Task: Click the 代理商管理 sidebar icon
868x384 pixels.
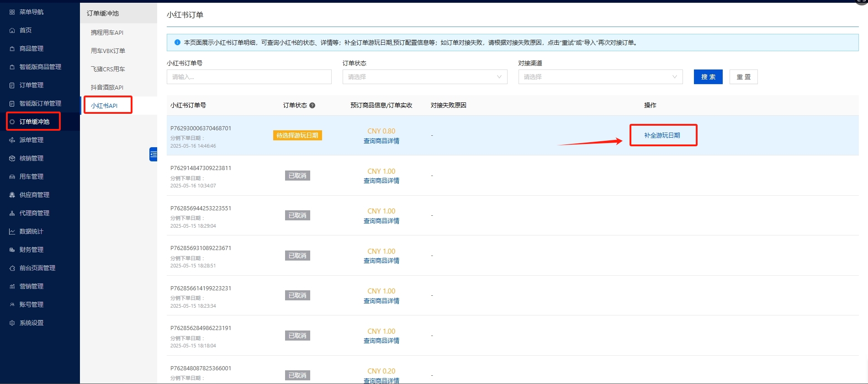Action: click(x=12, y=213)
